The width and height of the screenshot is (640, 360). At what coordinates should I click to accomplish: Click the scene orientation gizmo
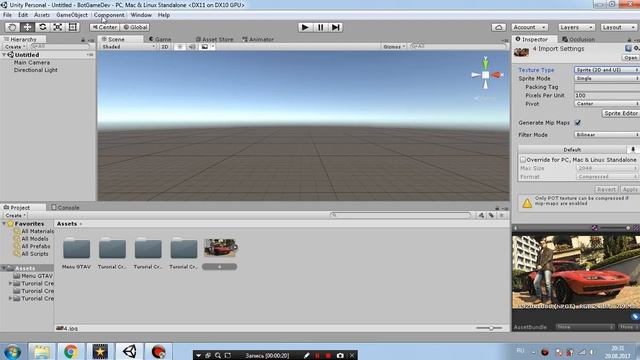[x=485, y=75]
